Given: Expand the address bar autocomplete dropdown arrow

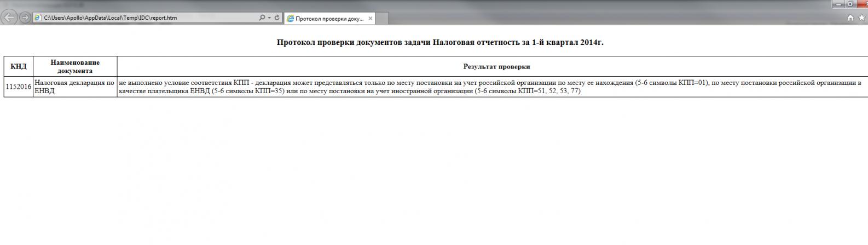Looking at the screenshot, I should 269,18.
